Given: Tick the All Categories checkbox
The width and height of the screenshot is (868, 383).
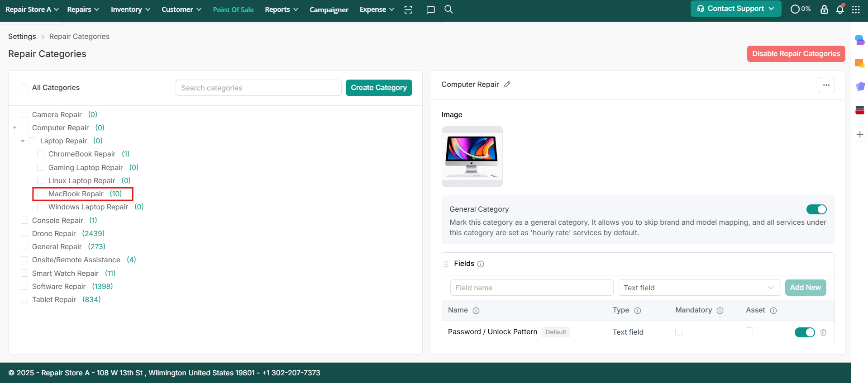Looking at the screenshot, I should [24, 88].
